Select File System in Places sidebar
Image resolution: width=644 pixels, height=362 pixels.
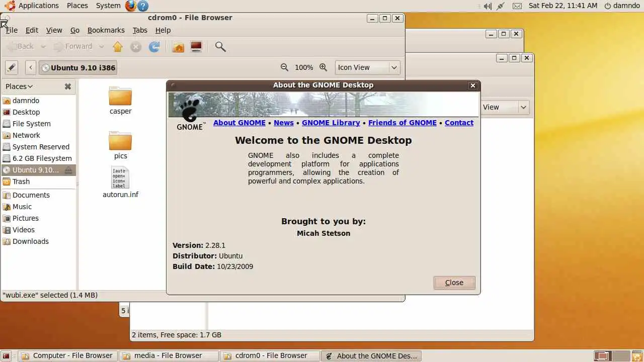(38, 124)
